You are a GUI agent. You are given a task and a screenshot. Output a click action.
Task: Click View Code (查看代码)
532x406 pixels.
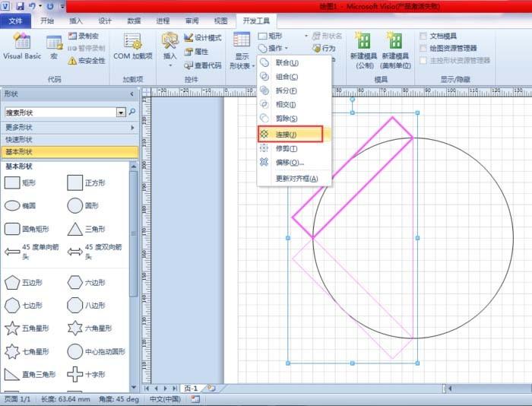coord(203,65)
